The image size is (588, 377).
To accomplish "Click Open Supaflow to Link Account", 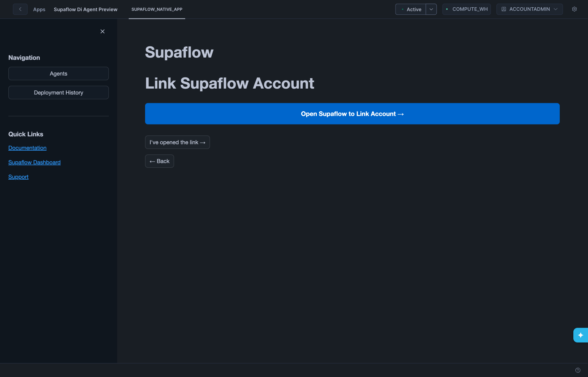I will (x=352, y=114).
